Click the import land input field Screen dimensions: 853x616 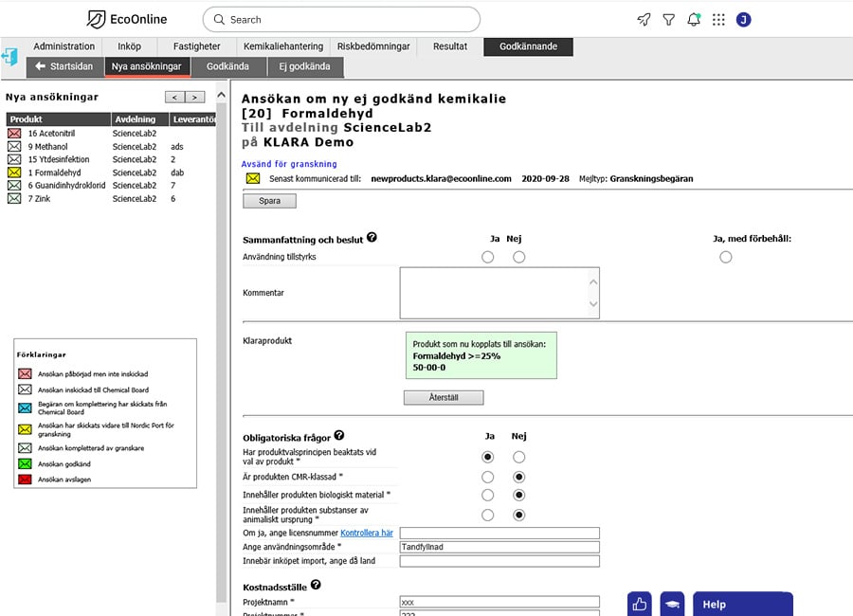tap(499, 561)
